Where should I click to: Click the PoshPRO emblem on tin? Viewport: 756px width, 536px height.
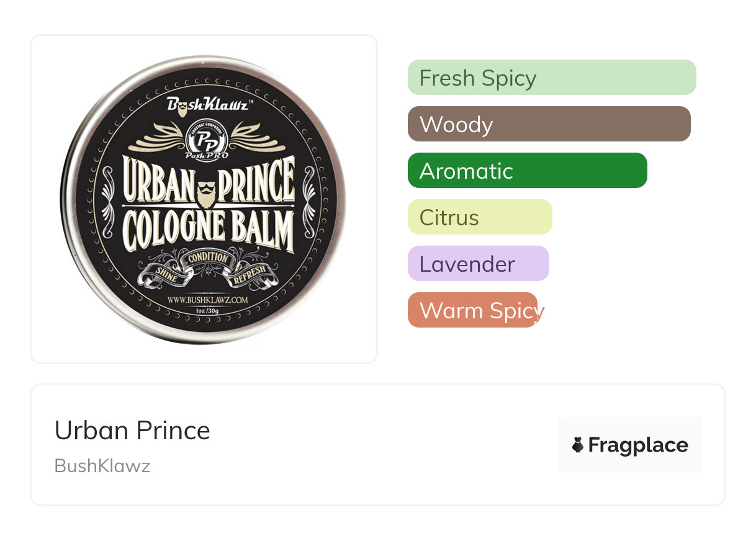pyautogui.click(x=206, y=140)
